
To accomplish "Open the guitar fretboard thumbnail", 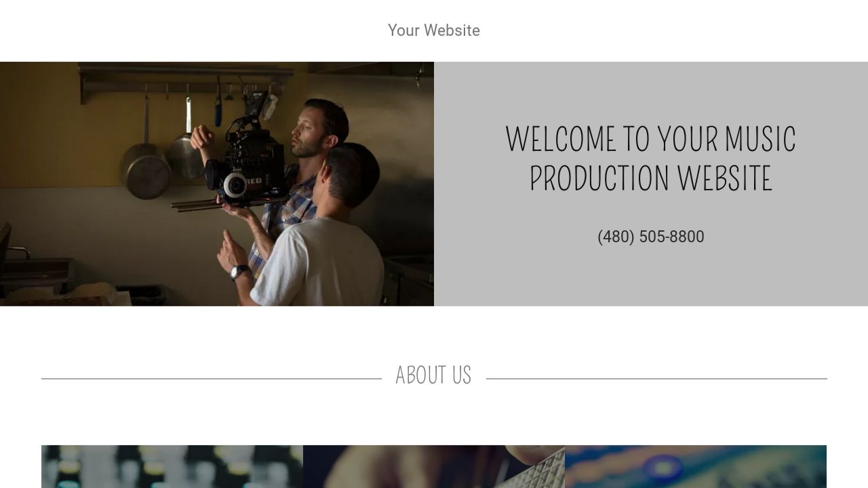I will tap(434, 466).
